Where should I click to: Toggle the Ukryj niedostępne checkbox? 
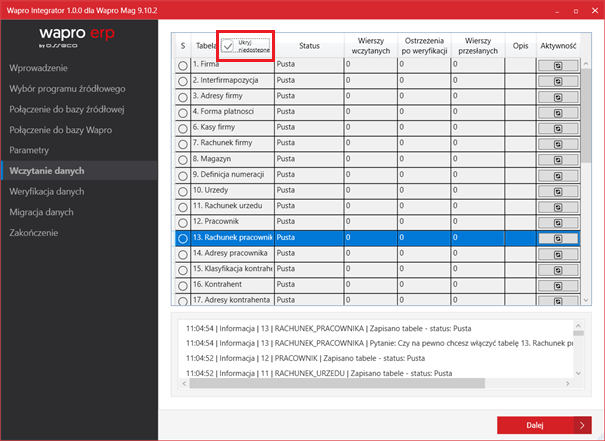pos(229,45)
